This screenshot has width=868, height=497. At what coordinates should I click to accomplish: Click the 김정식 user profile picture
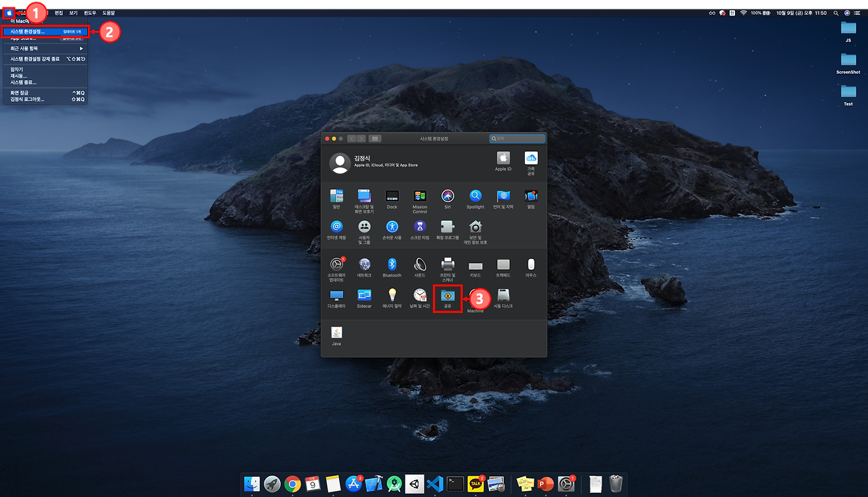(x=339, y=163)
